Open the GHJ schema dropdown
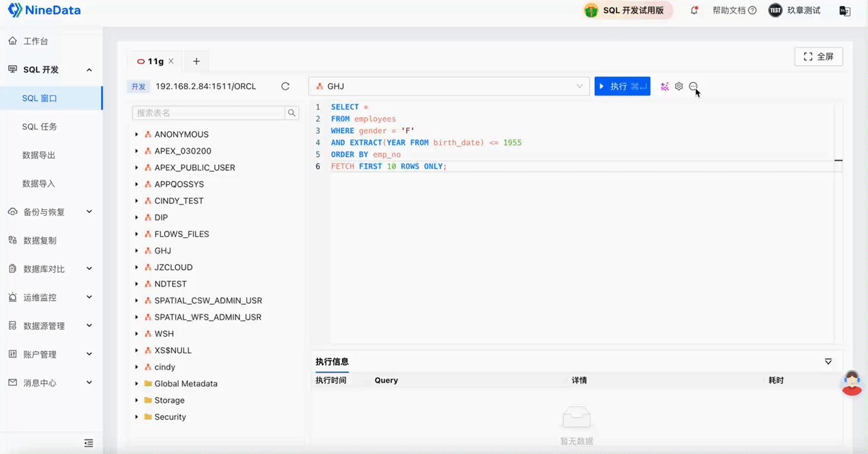Viewport: 868px width, 454px height. [x=449, y=86]
